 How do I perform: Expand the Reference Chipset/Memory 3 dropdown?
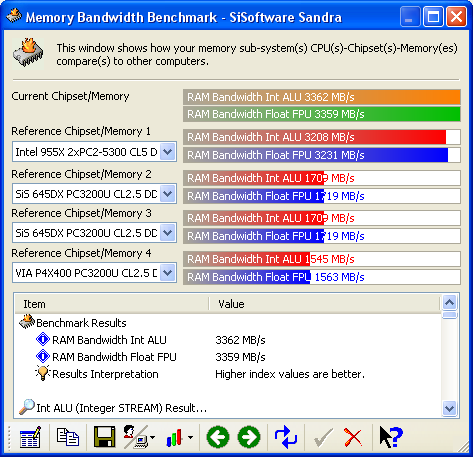(168, 233)
